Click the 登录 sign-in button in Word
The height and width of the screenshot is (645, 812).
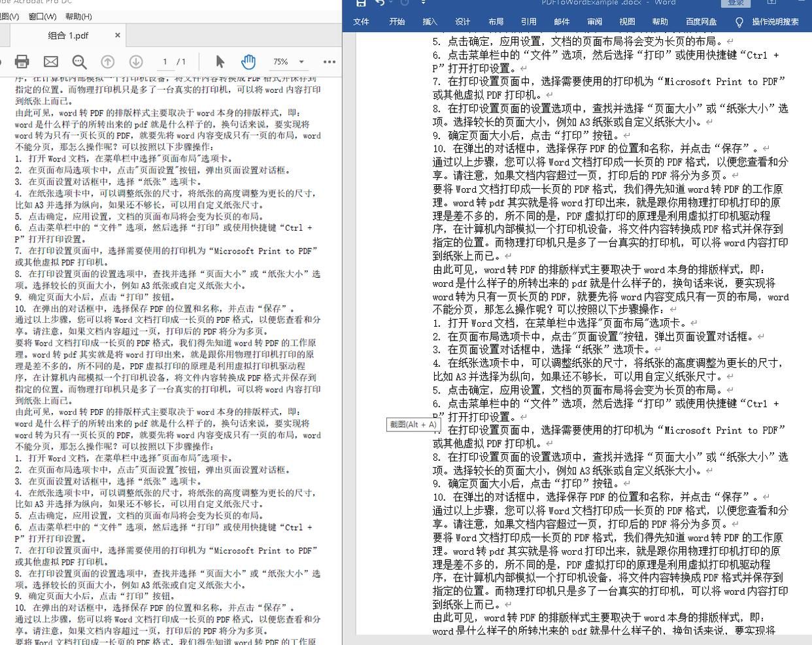click(735, 3)
